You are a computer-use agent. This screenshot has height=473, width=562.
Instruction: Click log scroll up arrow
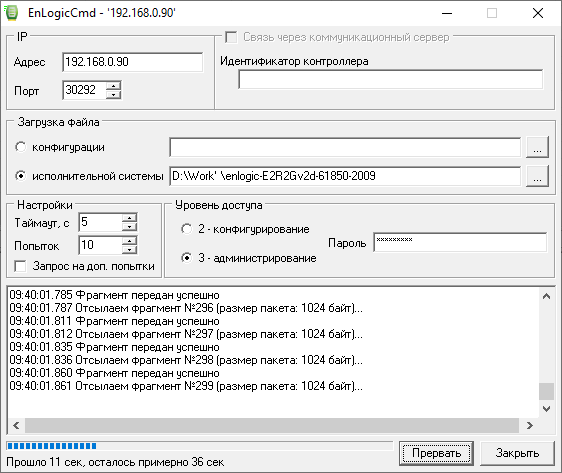coord(546,296)
